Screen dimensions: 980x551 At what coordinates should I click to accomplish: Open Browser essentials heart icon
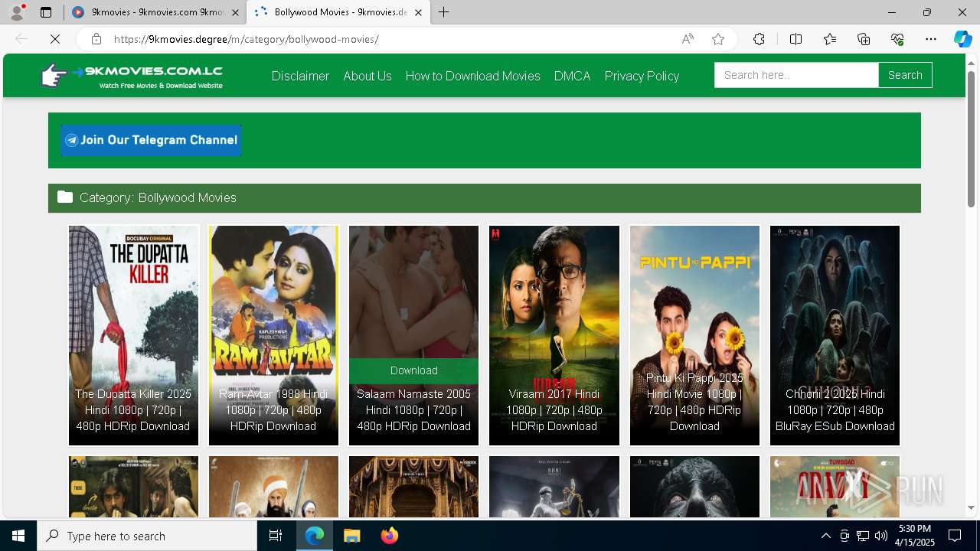click(x=897, y=39)
